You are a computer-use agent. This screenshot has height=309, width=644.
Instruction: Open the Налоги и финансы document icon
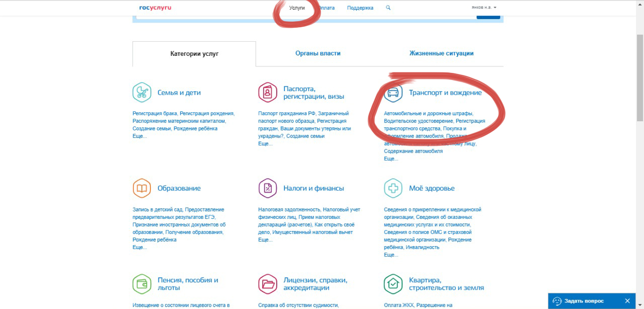[268, 188]
